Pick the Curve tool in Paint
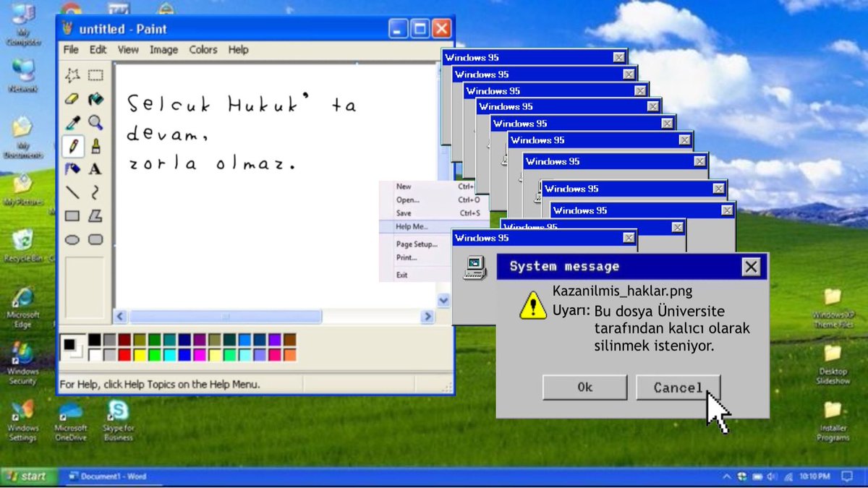868x488 pixels. [x=95, y=192]
